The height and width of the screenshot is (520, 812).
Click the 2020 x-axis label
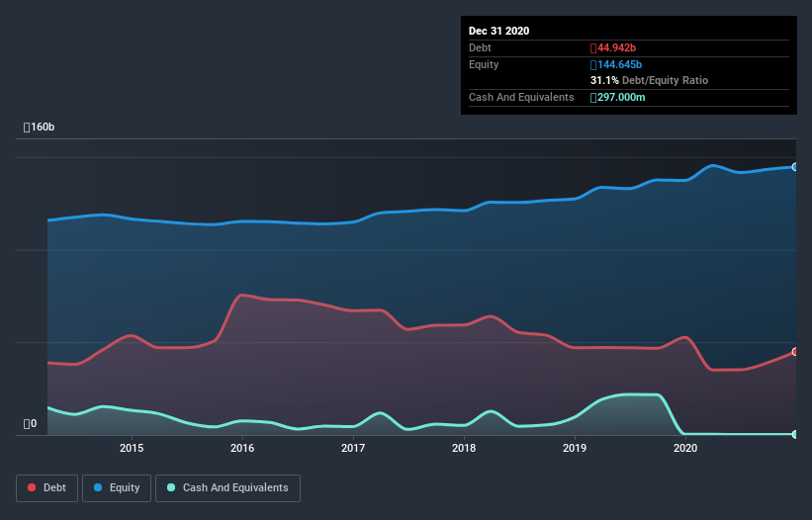tap(685, 448)
